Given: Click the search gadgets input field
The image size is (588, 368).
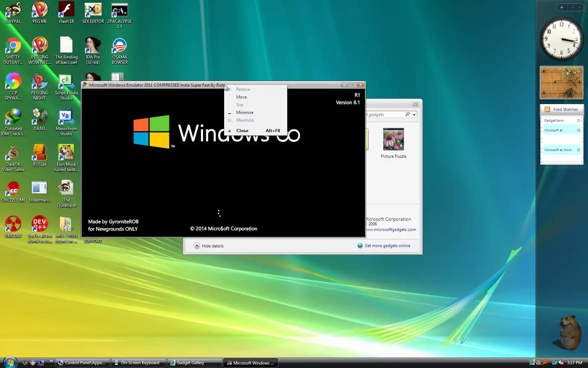Looking at the screenshot, I should pos(384,115).
